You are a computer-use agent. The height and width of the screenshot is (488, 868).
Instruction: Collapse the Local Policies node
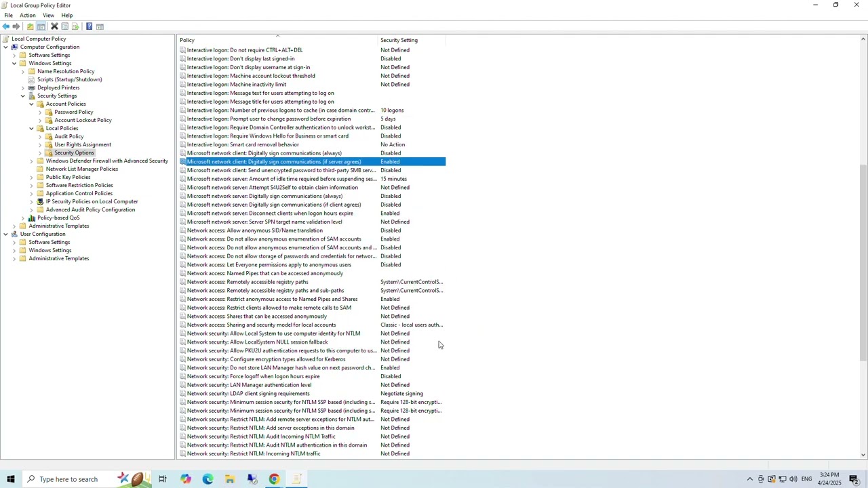tap(31, 128)
